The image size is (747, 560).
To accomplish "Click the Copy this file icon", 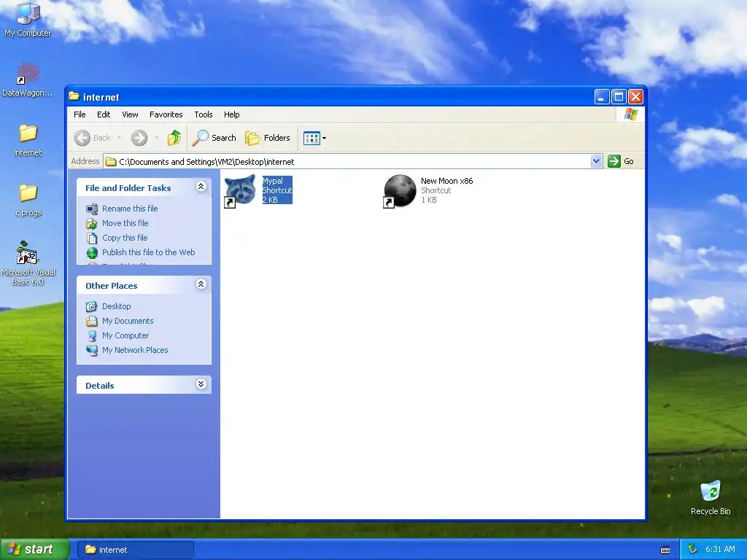I will click(92, 238).
